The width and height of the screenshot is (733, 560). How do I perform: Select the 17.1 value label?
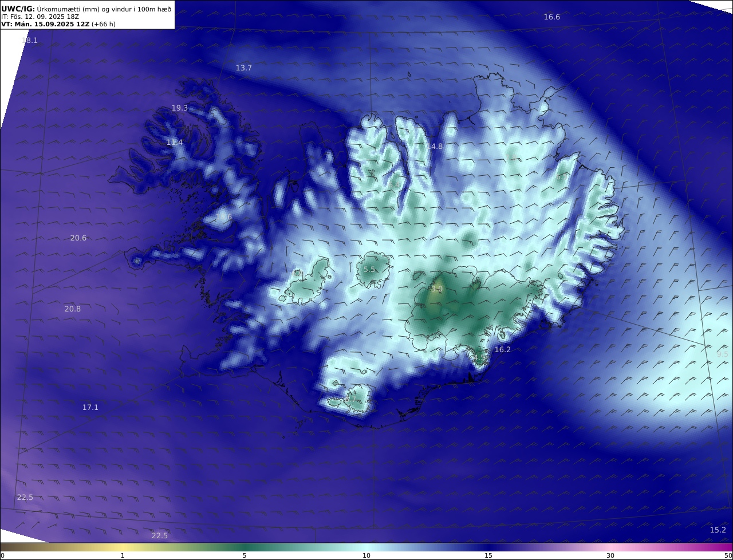pyautogui.click(x=90, y=407)
